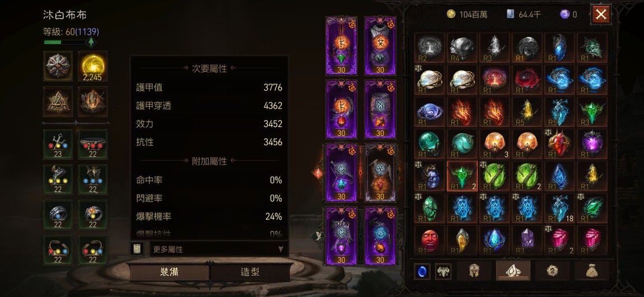
Task: Toggle the armor set filter beside blue ring
Action: point(443,272)
